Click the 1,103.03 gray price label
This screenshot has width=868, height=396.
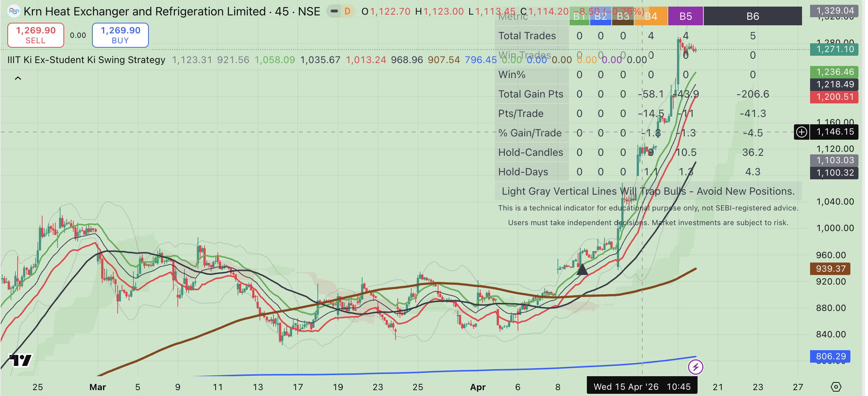click(835, 160)
